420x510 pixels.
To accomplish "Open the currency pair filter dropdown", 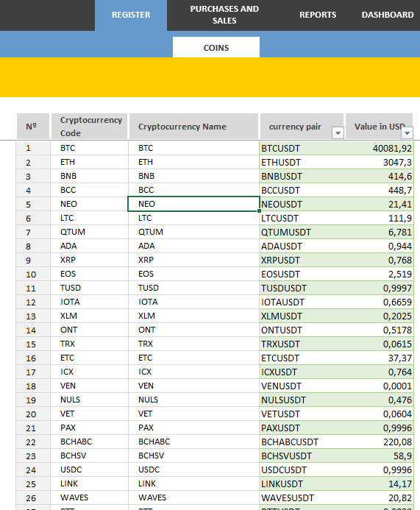I will tap(338, 132).
